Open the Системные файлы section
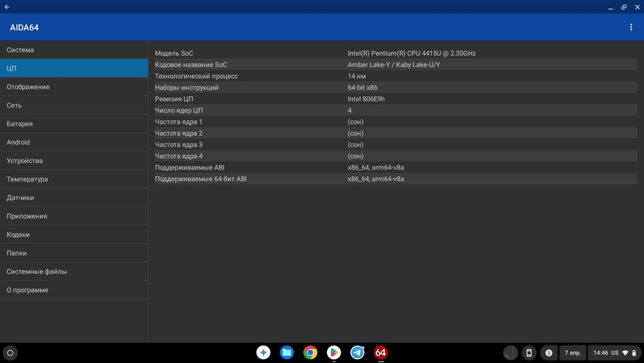Viewport: 644px width, 363px height. coord(74,271)
